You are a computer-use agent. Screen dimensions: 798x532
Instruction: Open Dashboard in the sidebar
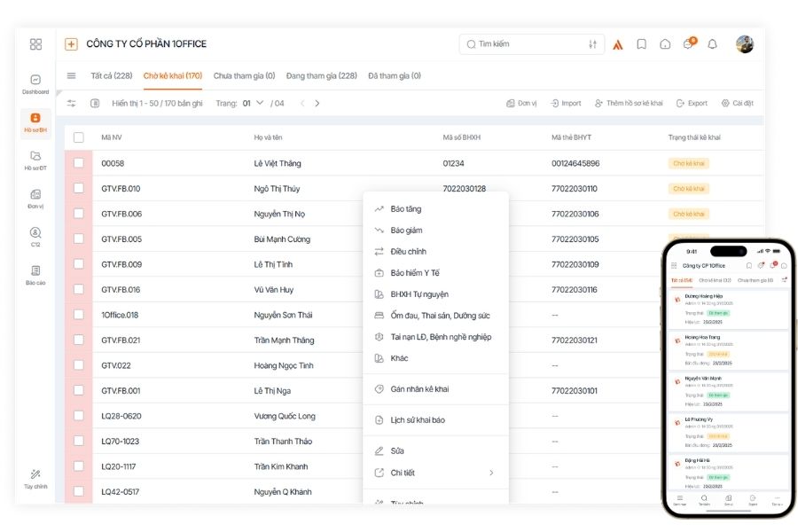35,84
